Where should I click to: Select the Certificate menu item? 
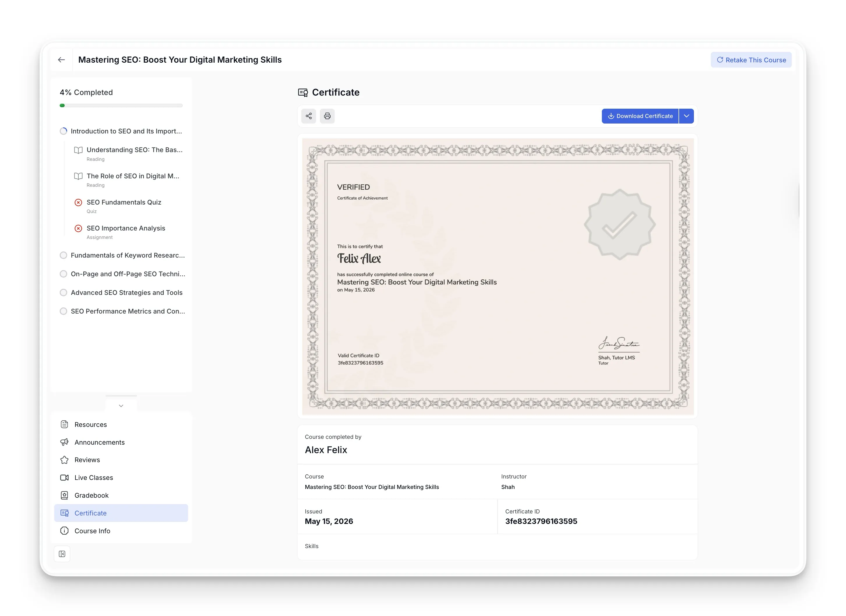point(121,513)
